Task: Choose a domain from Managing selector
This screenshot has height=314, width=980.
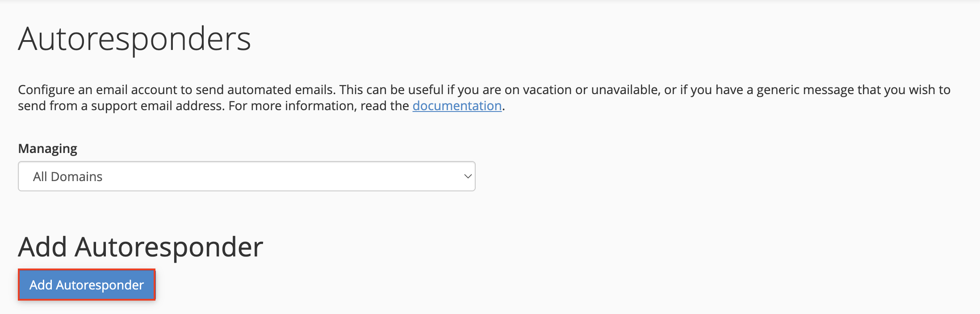Action: point(247,176)
